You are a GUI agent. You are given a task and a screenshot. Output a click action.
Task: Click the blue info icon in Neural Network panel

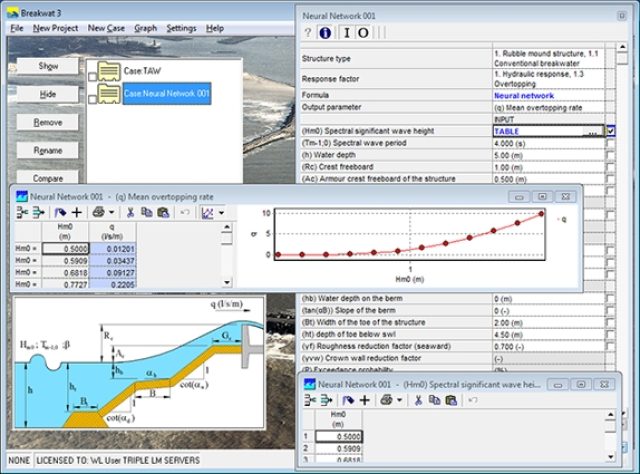pos(326,32)
